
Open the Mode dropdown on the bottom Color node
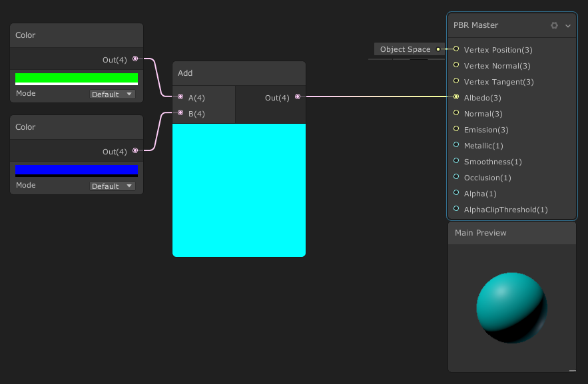[x=112, y=186]
